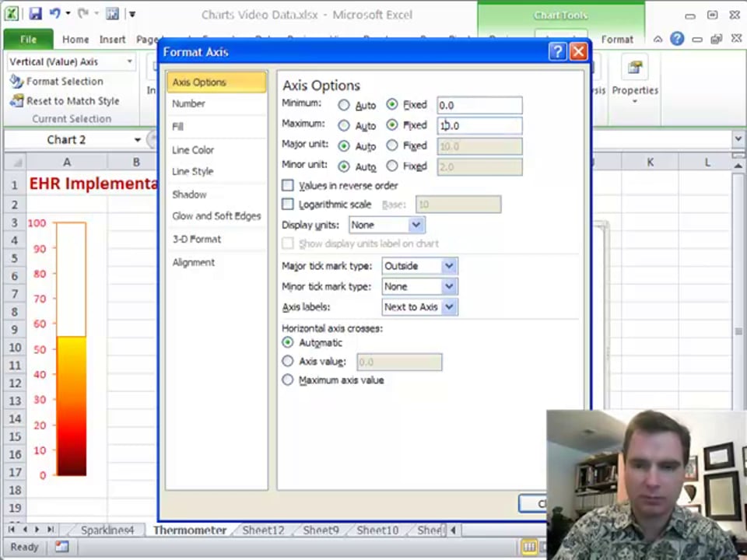Expand the formula bar arrow

coord(738,139)
